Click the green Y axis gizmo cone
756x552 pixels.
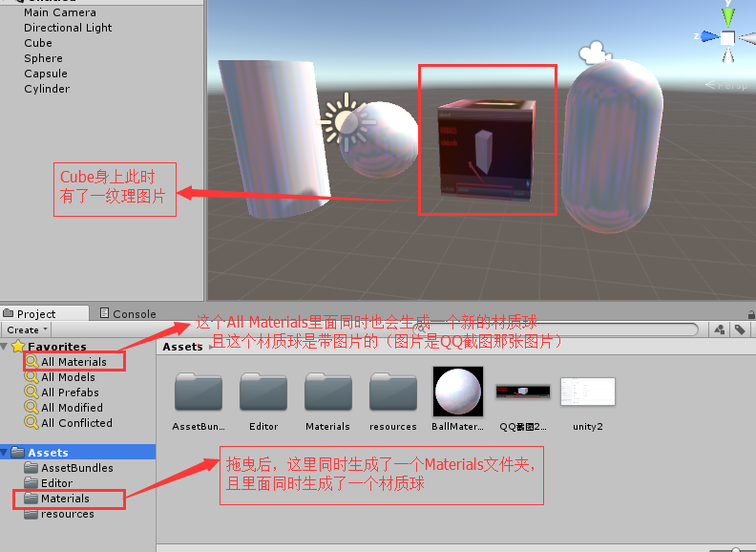(728, 17)
